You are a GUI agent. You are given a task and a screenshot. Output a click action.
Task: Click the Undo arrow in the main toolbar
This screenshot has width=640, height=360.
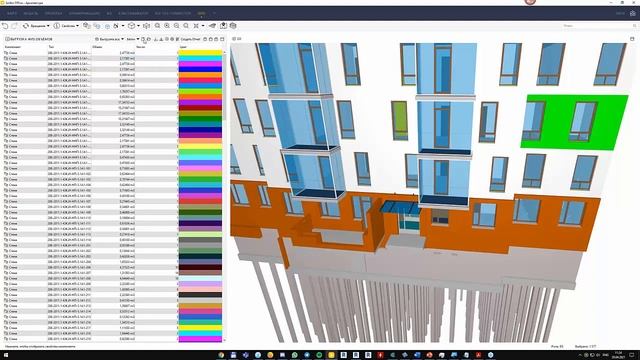coord(5,26)
